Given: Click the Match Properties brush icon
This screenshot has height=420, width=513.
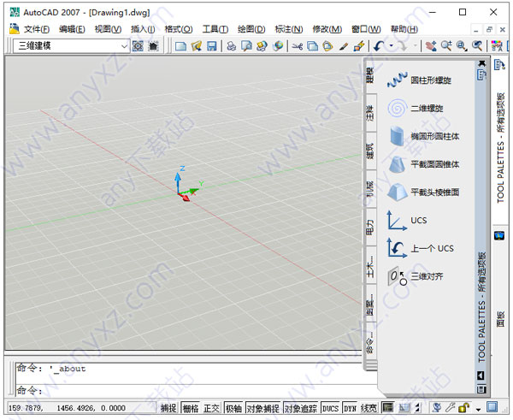Looking at the screenshot, I should tap(343, 46).
